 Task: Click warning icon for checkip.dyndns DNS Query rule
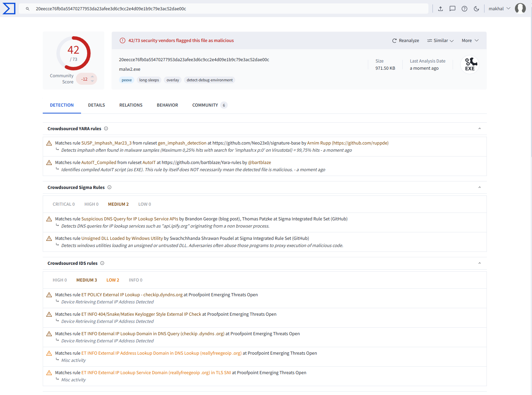[49, 334]
